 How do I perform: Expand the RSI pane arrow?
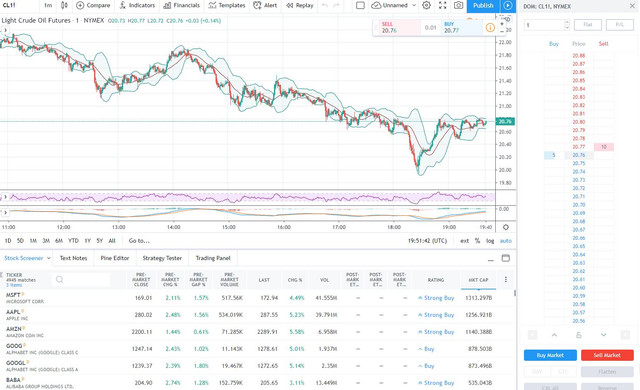point(5,197)
